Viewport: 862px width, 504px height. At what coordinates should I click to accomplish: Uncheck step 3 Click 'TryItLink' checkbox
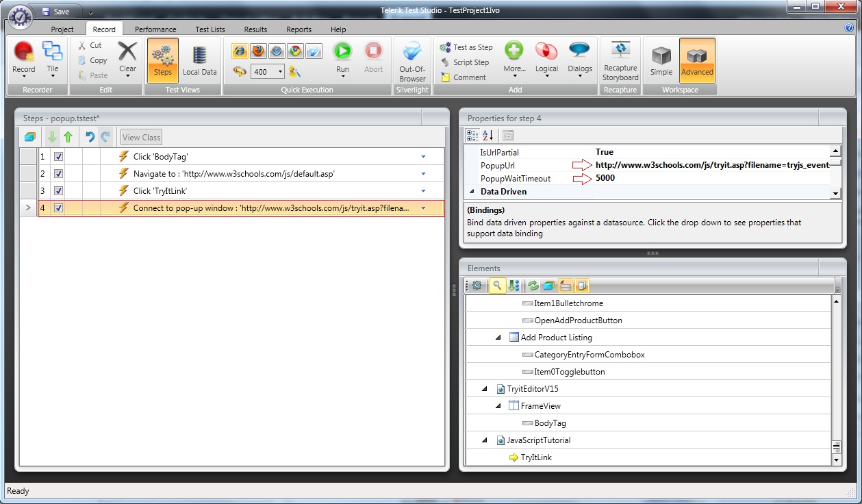coord(58,191)
